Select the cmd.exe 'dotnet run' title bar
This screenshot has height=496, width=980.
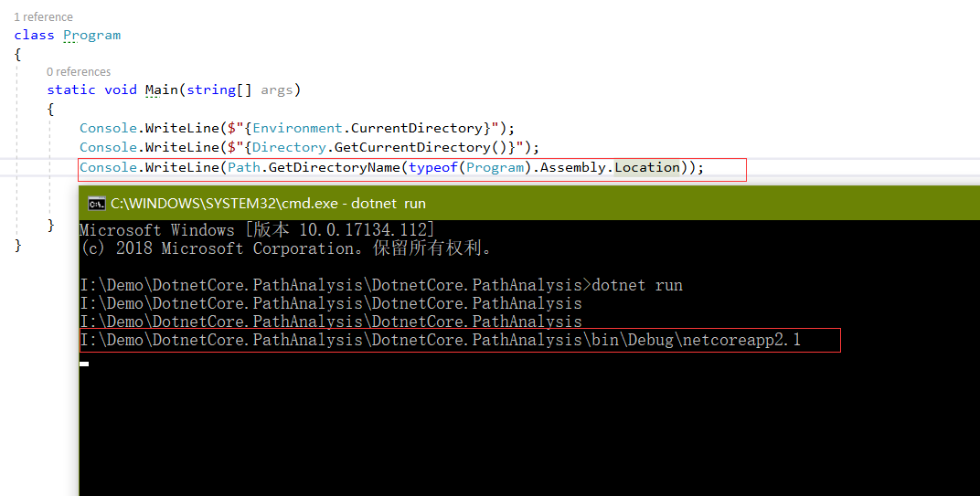pos(529,203)
